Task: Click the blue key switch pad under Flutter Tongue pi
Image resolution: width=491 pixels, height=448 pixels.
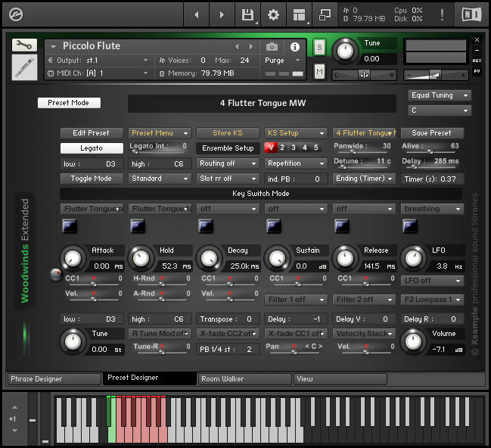Action: (69, 226)
